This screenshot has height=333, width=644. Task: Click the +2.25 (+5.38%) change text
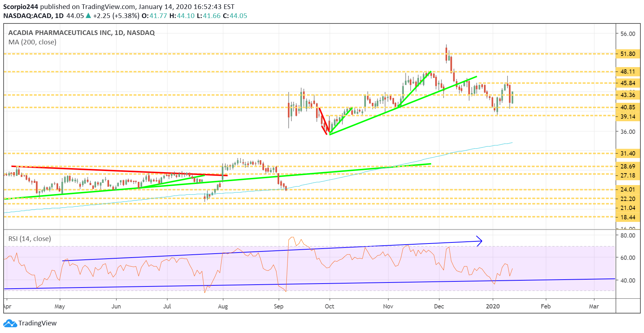point(116,16)
